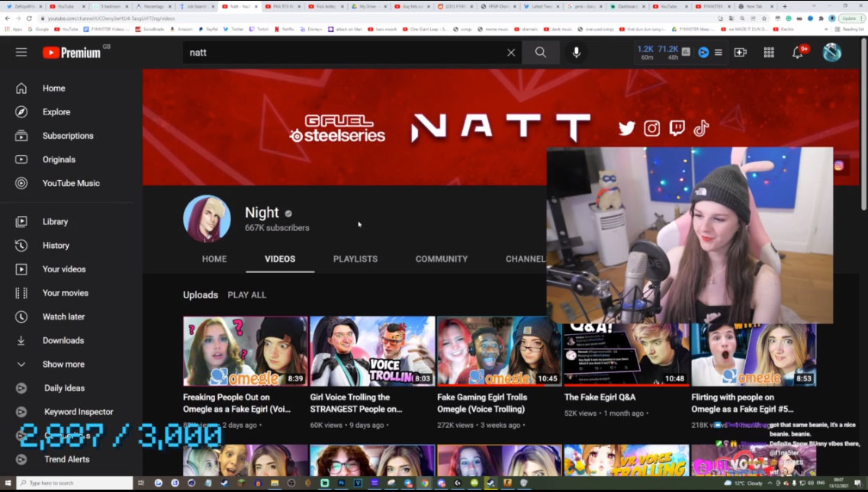Open Your movies in sidebar

point(66,293)
